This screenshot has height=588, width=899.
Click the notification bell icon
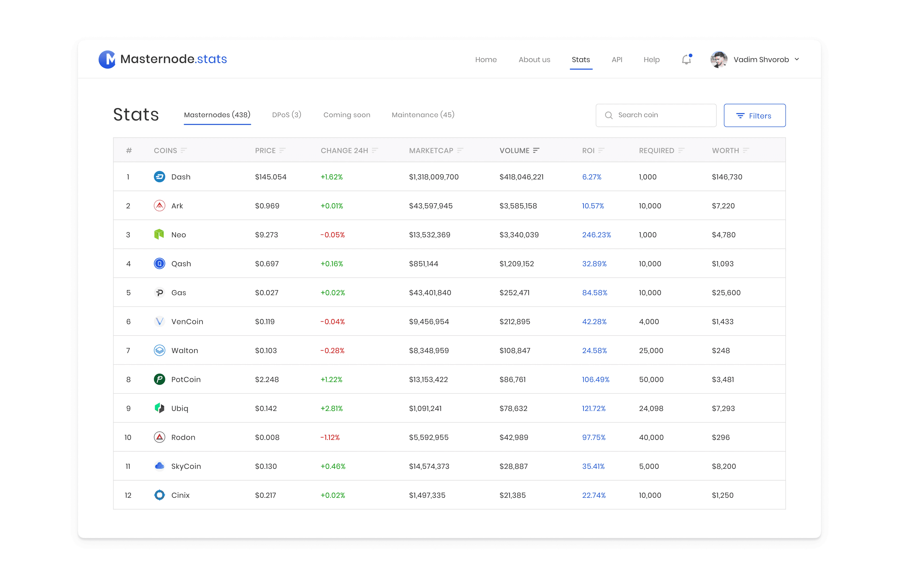[686, 60]
